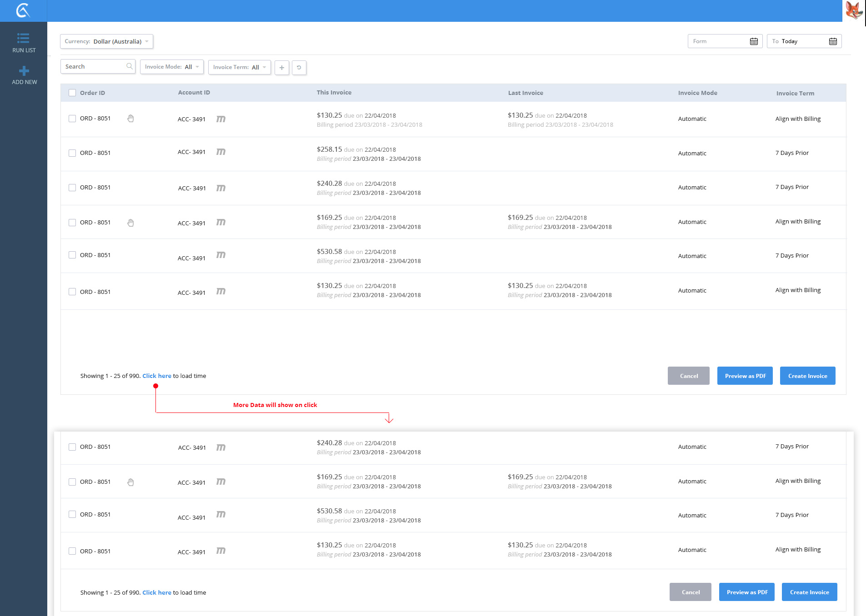Select the first $530.58 invoice row checkbox
Image resolution: width=866 pixels, height=616 pixels.
point(72,255)
